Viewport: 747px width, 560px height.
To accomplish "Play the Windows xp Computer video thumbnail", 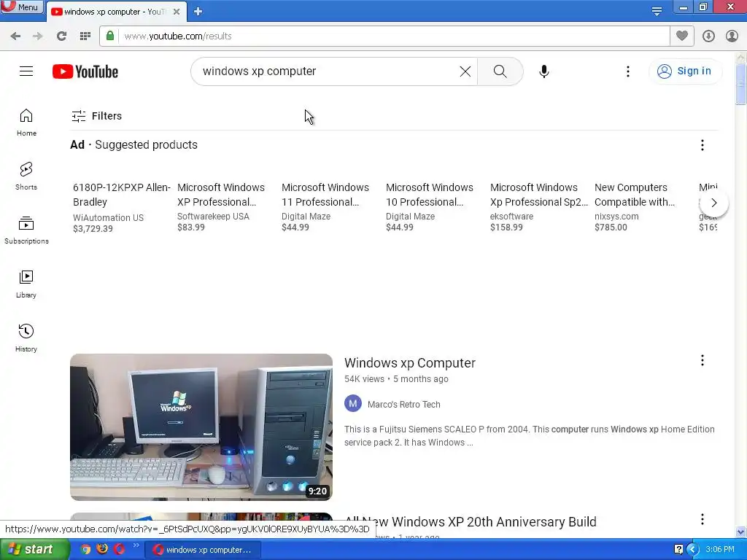I will click(x=201, y=427).
